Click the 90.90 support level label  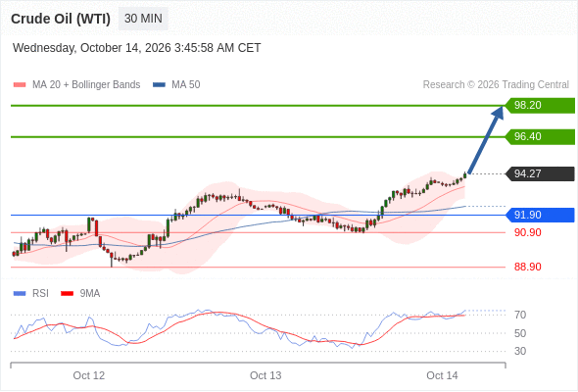(x=528, y=232)
